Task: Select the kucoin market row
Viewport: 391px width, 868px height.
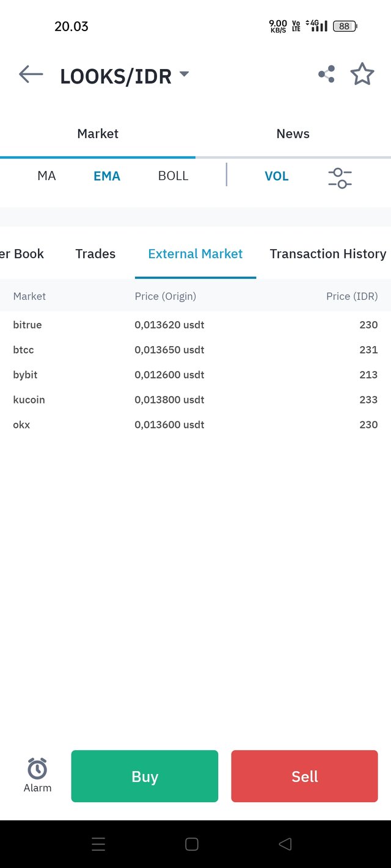Action: coord(195,400)
